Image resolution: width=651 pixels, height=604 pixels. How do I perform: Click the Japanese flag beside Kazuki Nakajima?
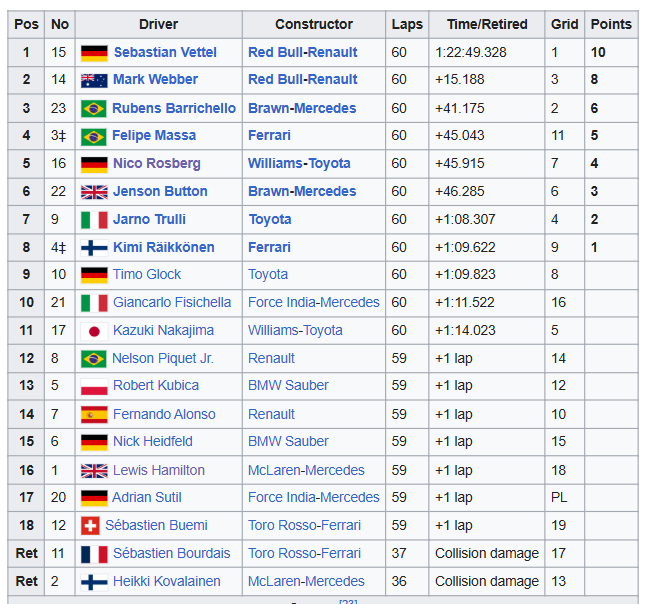point(94,331)
